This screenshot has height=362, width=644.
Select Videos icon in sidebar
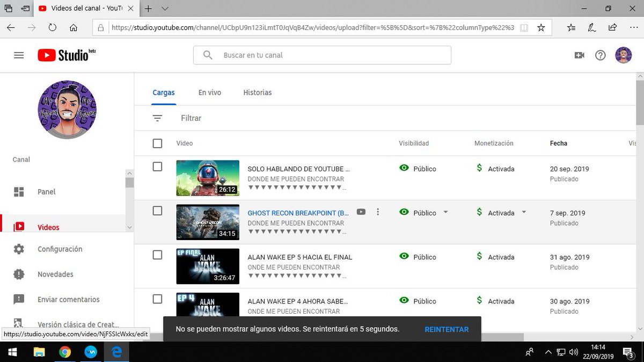tap(19, 227)
